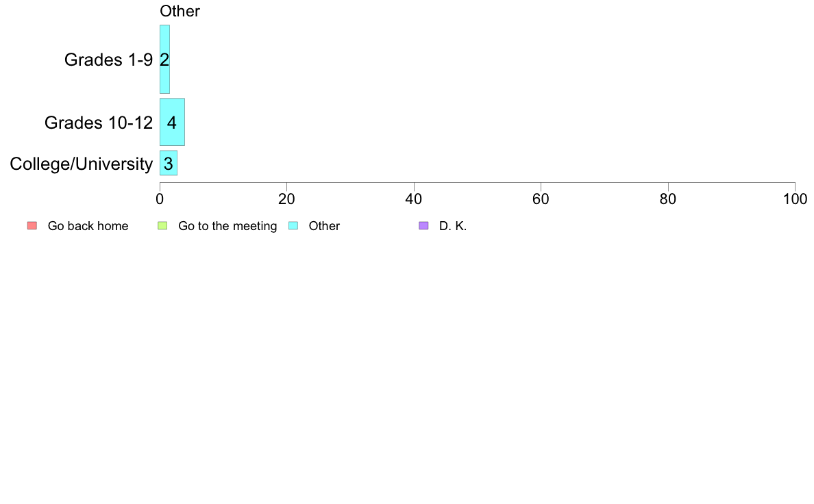Click the 40 tick label on axis
Screen dimensions: 814x504
(414, 199)
